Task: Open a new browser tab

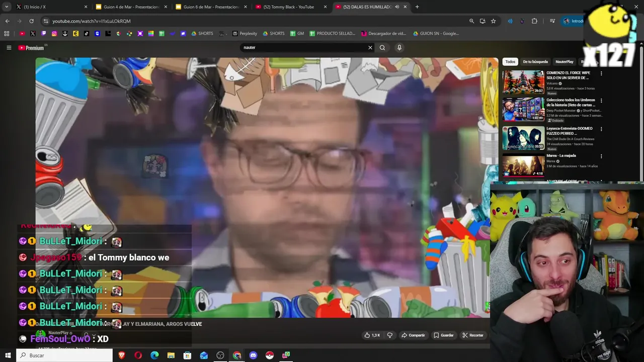Action: [417, 7]
